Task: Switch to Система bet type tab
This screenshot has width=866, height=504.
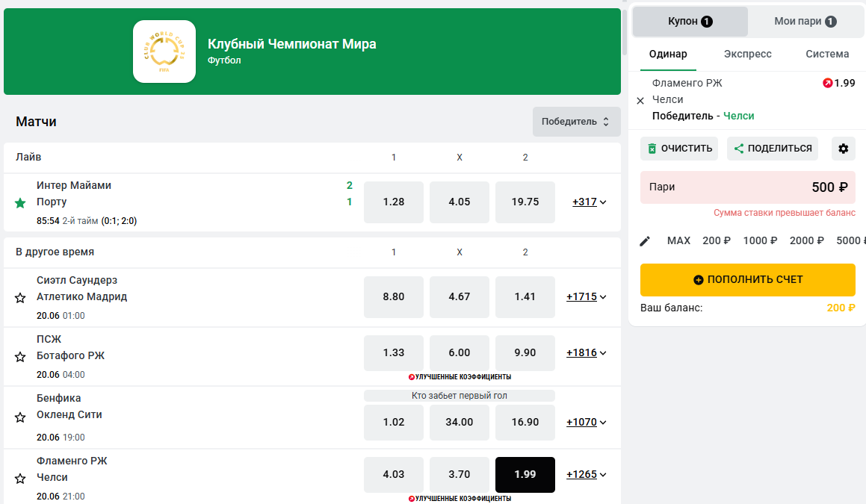Action: point(827,54)
